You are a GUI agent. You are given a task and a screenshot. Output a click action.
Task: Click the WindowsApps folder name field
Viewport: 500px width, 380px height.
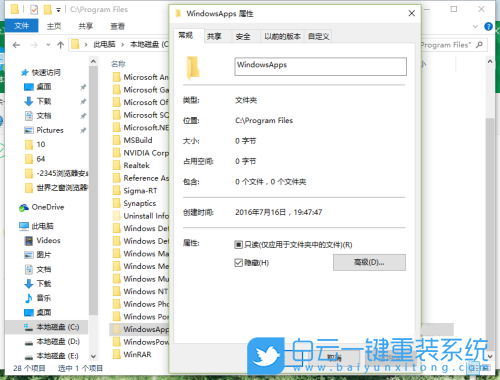tap(320, 66)
